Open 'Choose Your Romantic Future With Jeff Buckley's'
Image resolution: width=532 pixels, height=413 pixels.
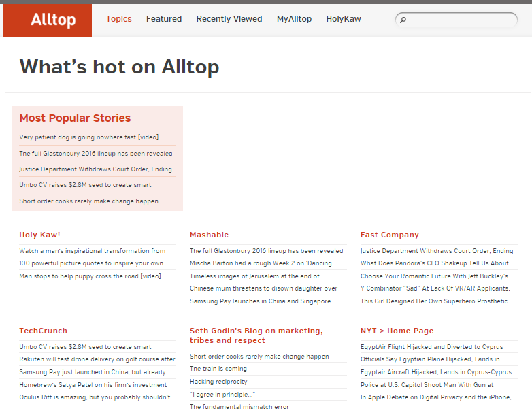(x=434, y=276)
